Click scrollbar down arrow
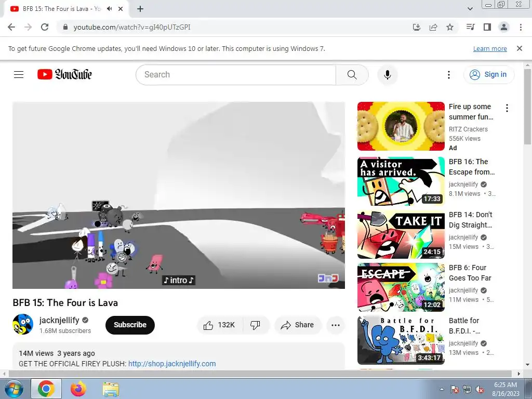The image size is (532, 399). point(528,365)
